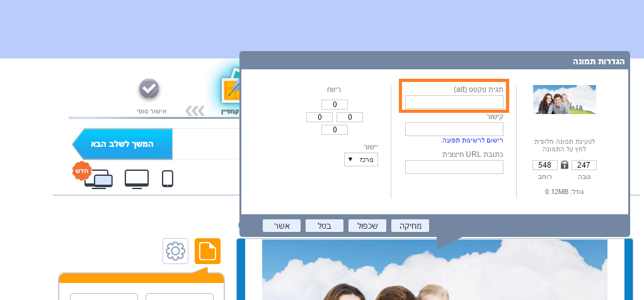This screenshot has height=300, width=644.
Task: Click the height field showing 247
Action: tap(584, 165)
